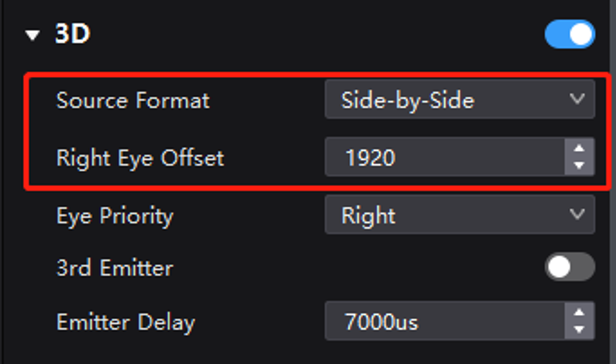The width and height of the screenshot is (616, 364).
Task: Click the 3rd Emitter label
Action: pyautogui.click(x=115, y=268)
